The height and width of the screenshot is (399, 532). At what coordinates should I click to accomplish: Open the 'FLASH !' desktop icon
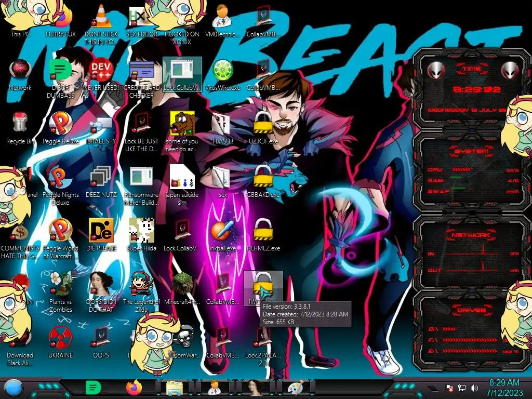coord(222,128)
